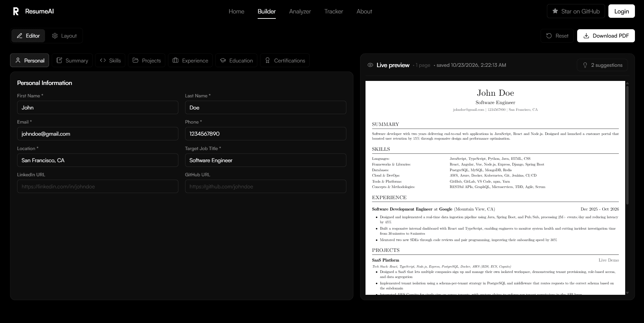Click the eye icon beside Live preview

coord(370,65)
